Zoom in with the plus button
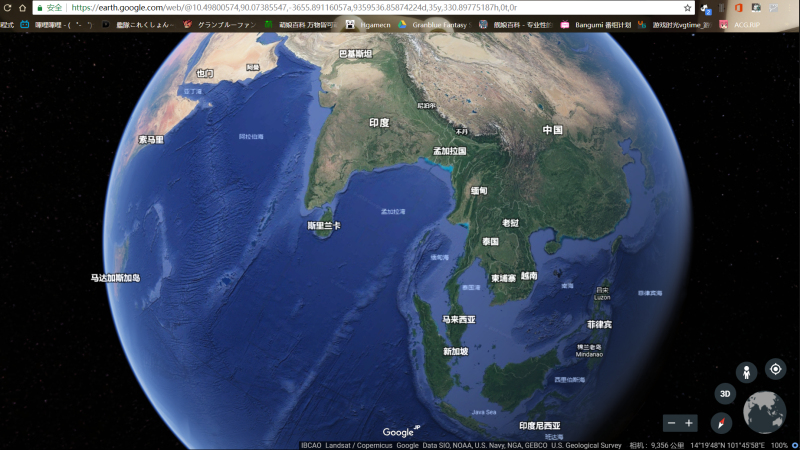The width and height of the screenshot is (800, 450). (689, 423)
